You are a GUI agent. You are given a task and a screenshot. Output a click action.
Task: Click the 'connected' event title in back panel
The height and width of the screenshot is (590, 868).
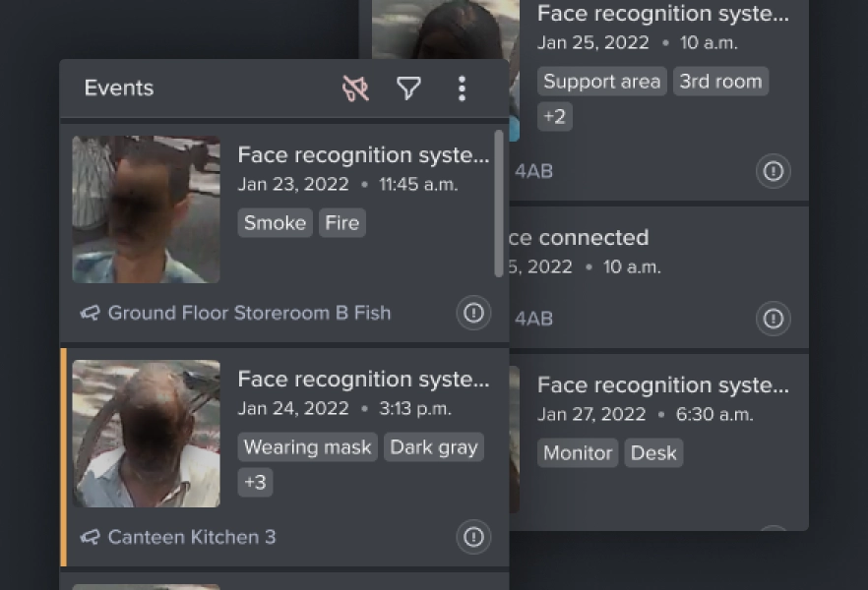click(x=579, y=238)
